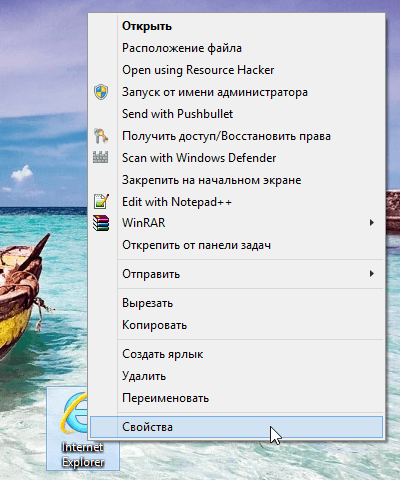Click the WinRAR books icon

click(x=101, y=223)
